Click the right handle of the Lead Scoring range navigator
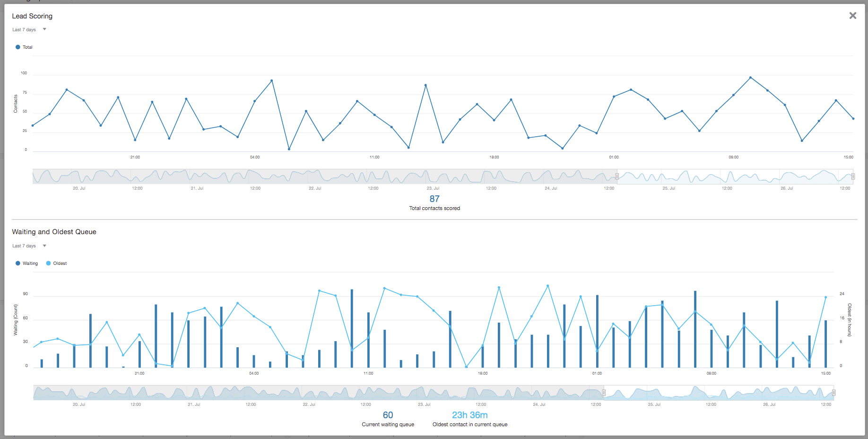This screenshot has height=439, width=868. (854, 176)
